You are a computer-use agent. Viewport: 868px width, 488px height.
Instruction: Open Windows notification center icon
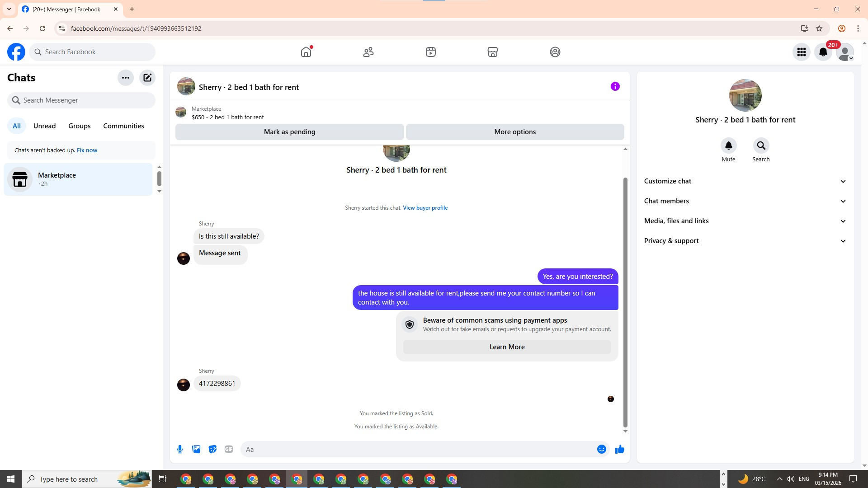tap(853, 479)
